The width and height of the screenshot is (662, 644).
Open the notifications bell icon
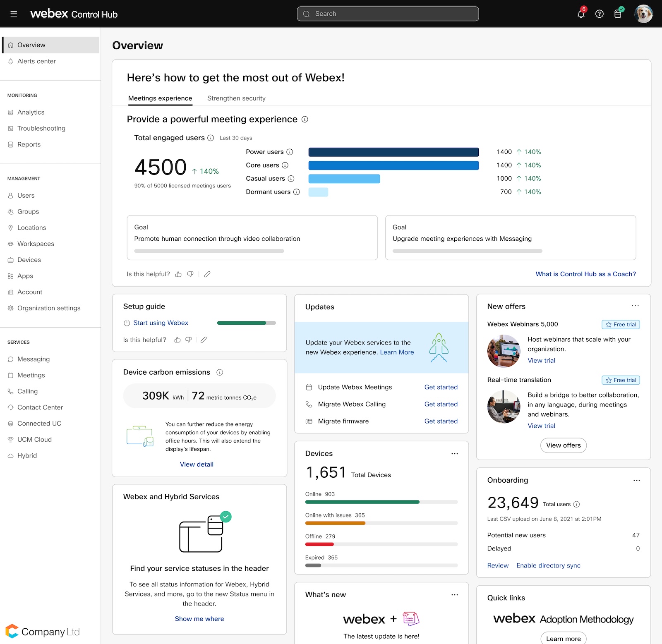pyautogui.click(x=581, y=14)
